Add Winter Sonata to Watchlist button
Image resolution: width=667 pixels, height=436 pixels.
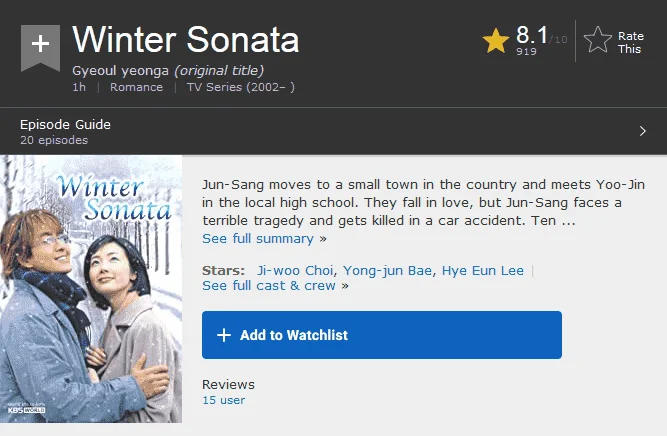[x=382, y=335]
